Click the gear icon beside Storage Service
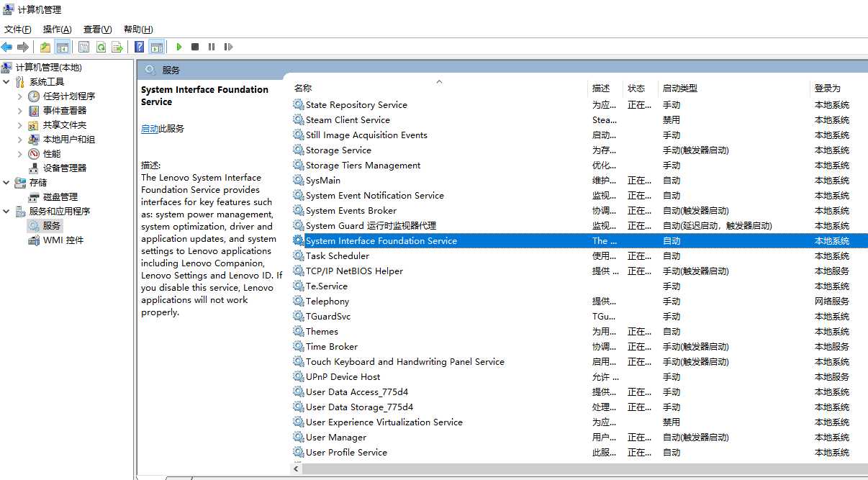868x480 pixels. click(x=299, y=150)
